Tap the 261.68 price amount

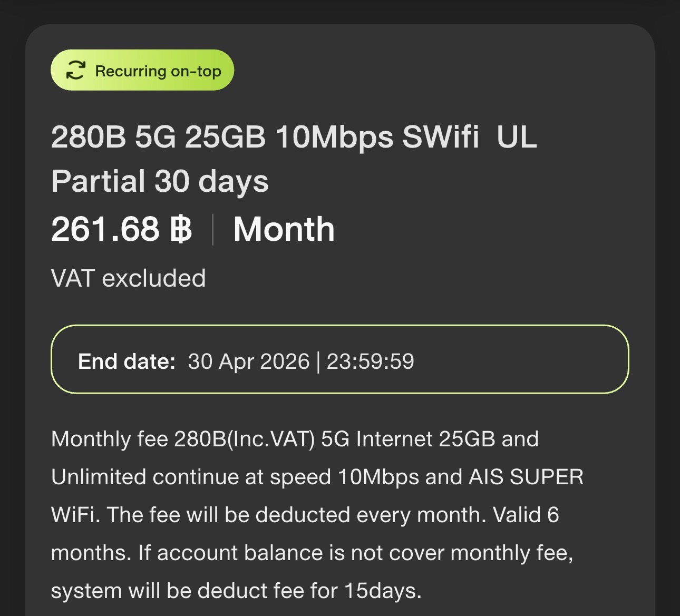[x=105, y=230]
